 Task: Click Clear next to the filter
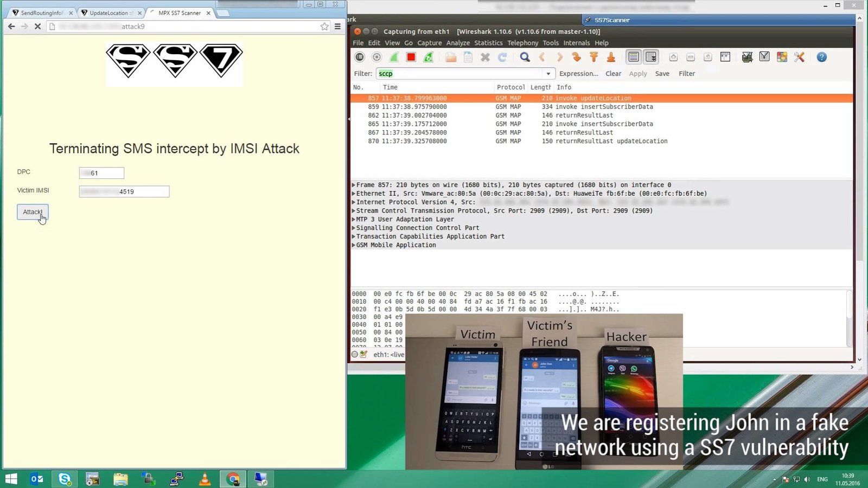pyautogui.click(x=613, y=74)
